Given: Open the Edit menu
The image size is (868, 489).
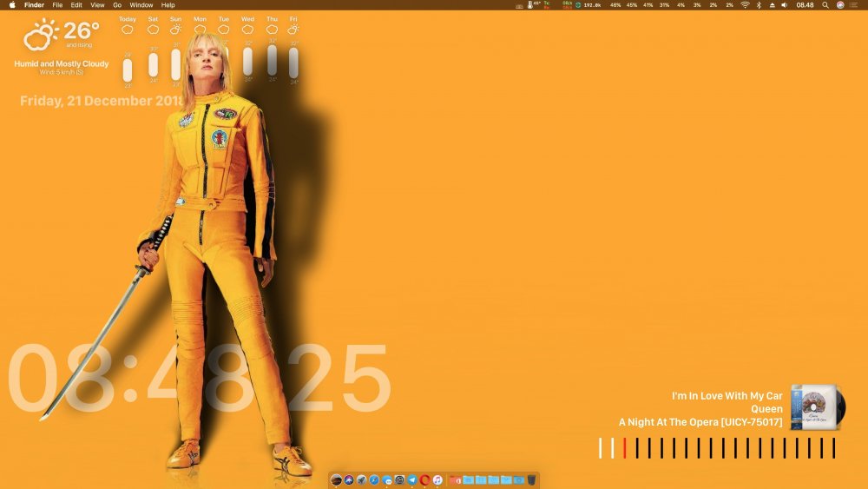Looking at the screenshot, I should (x=76, y=5).
